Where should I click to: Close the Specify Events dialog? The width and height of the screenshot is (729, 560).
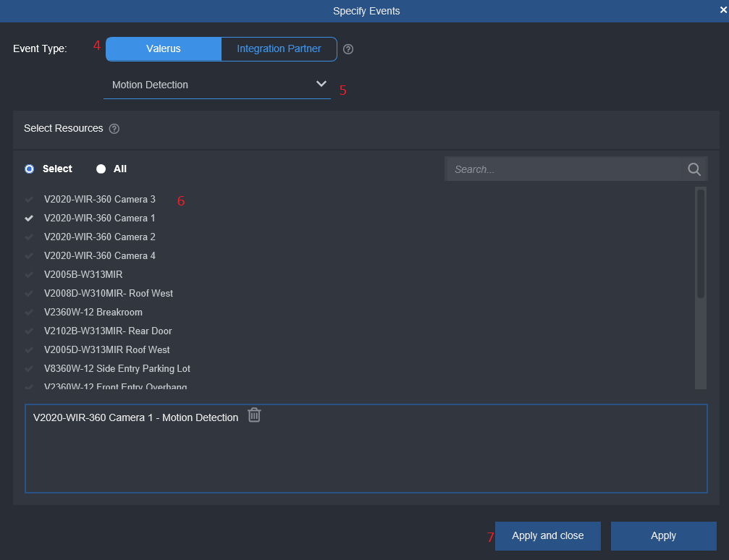(x=723, y=9)
